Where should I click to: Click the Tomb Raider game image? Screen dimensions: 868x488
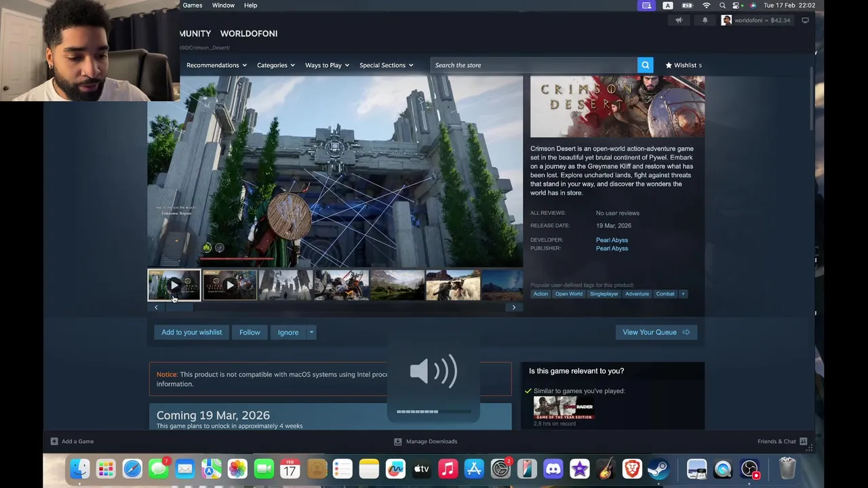click(564, 407)
